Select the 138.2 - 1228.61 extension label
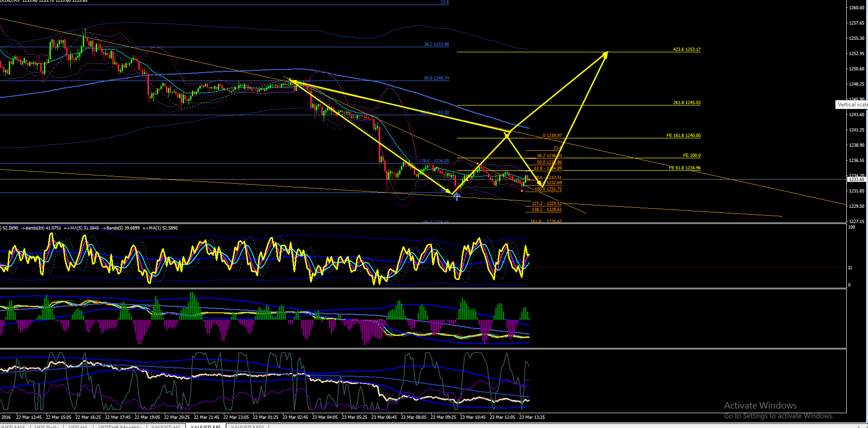This screenshot has height=428, width=868. [547, 210]
